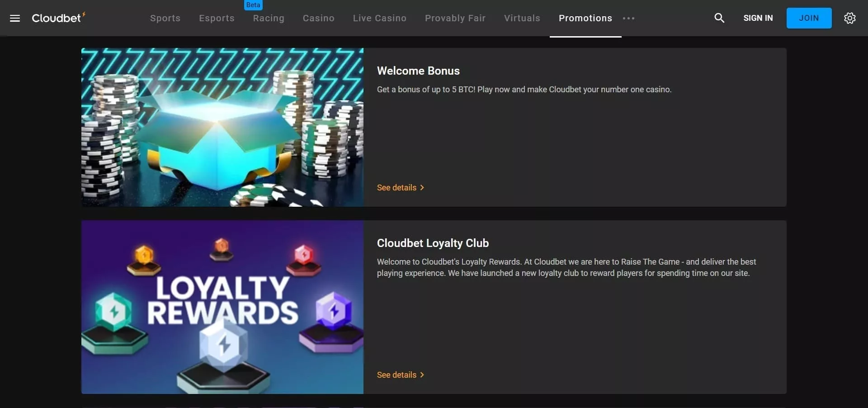Open the search magnifier icon
The image size is (868, 408).
click(719, 18)
